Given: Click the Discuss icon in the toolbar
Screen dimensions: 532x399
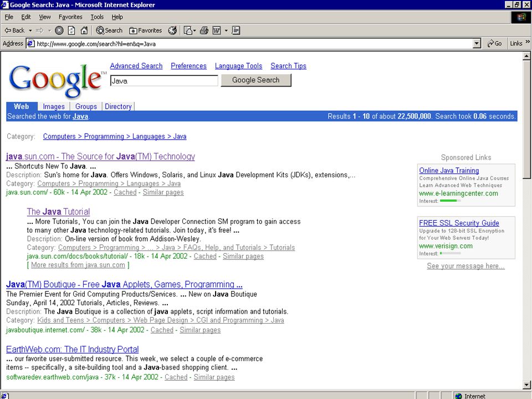Looking at the screenshot, I should [x=236, y=30].
